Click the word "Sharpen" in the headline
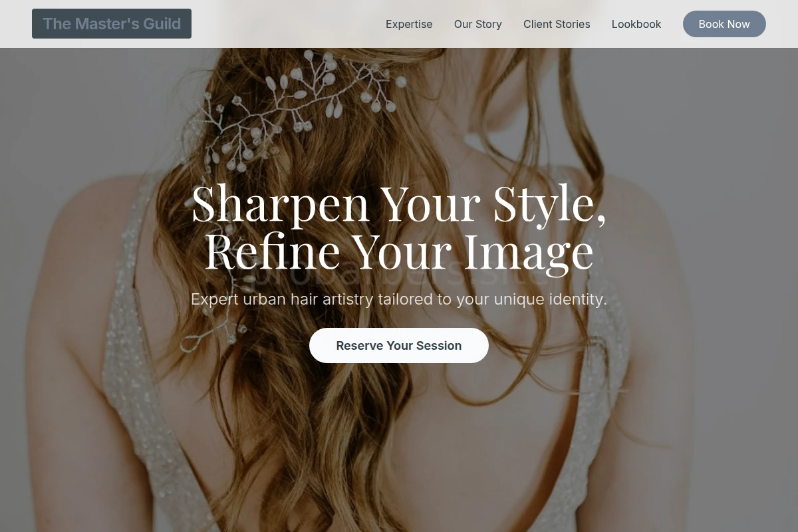Image resolution: width=798 pixels, height=532 pixels. click(x=280, y=203)
